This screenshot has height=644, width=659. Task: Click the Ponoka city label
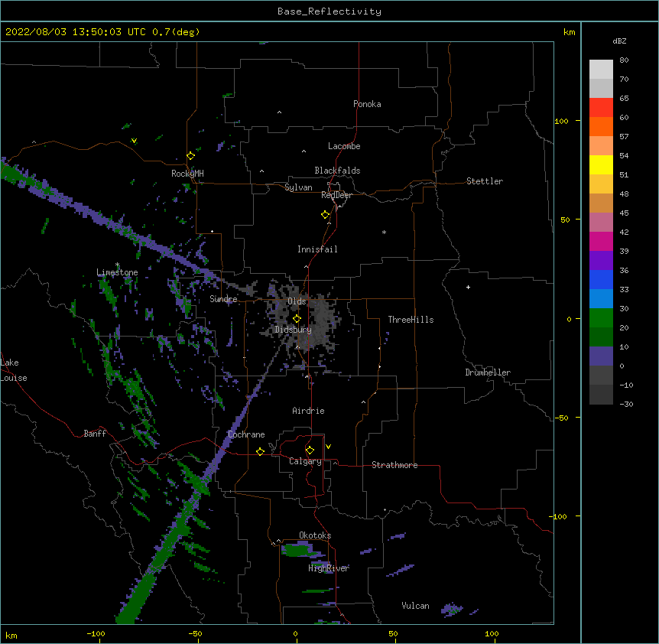[x=367, y=104]
